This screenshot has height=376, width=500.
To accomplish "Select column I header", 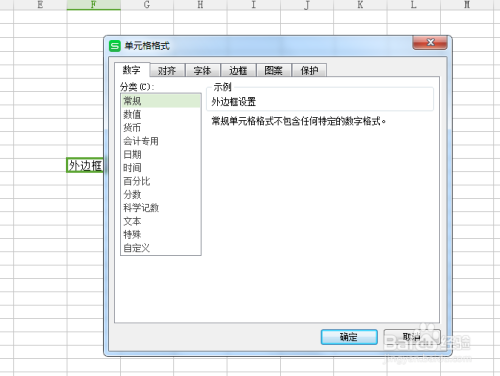I will coord(254,5).
